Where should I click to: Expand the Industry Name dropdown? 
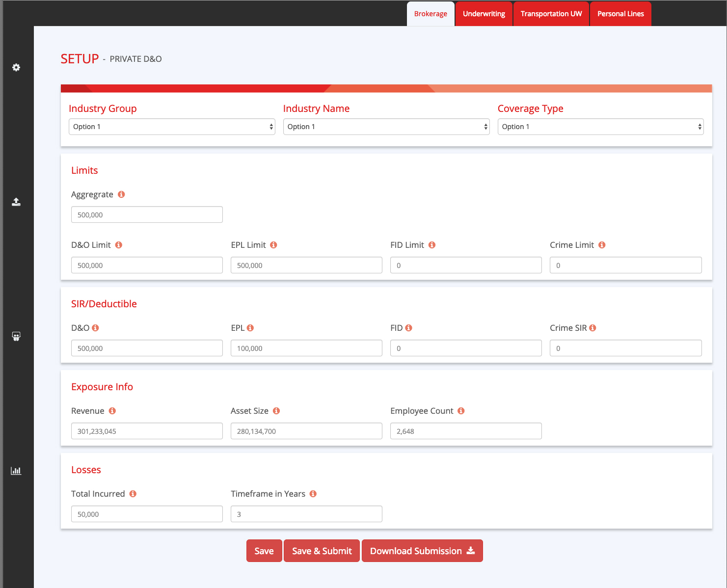tap(386, 127)
